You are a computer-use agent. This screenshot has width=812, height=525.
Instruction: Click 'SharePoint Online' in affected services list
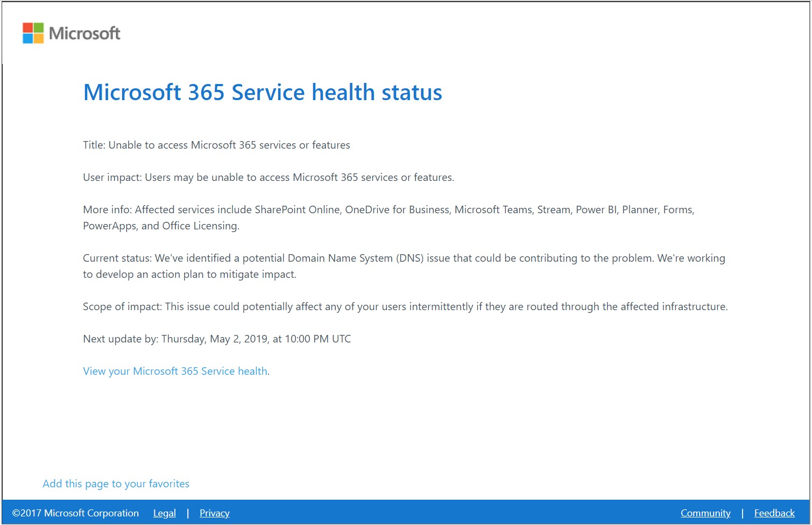298,209
